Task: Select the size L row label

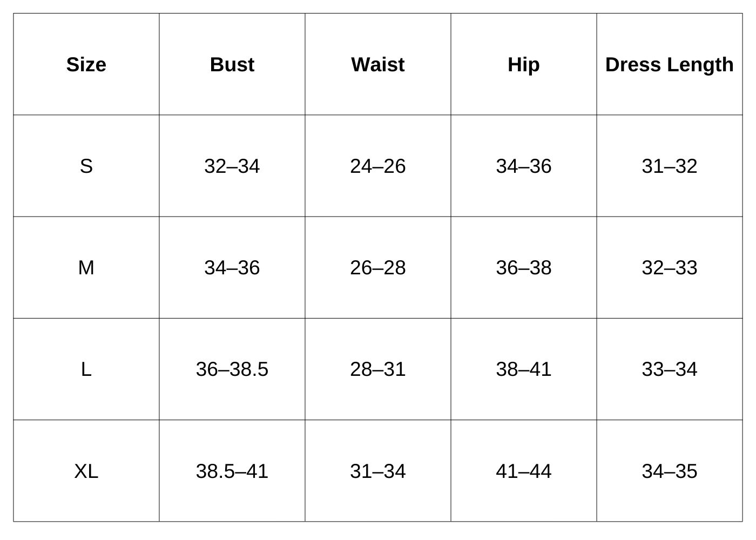Action: click(x=86, y=369)
